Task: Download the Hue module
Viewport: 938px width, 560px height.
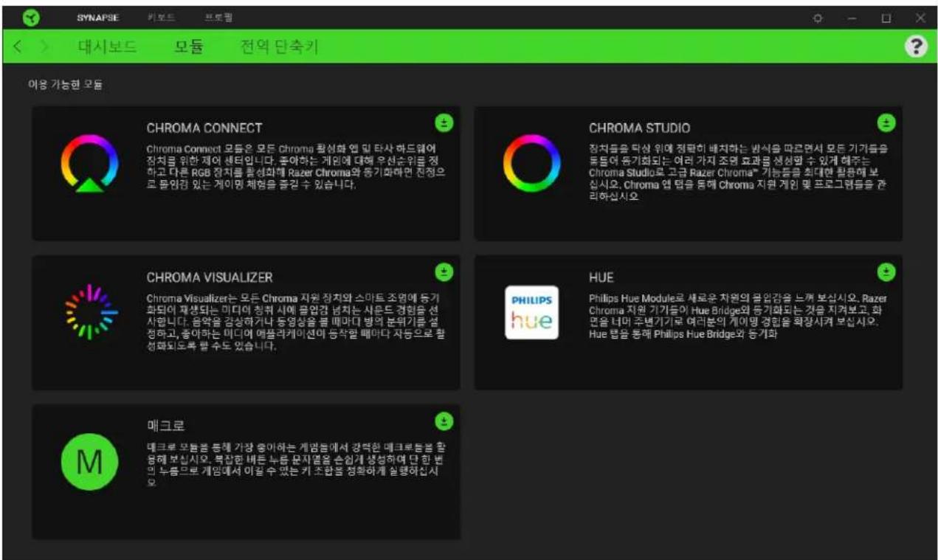Action: tap(886, 272)
